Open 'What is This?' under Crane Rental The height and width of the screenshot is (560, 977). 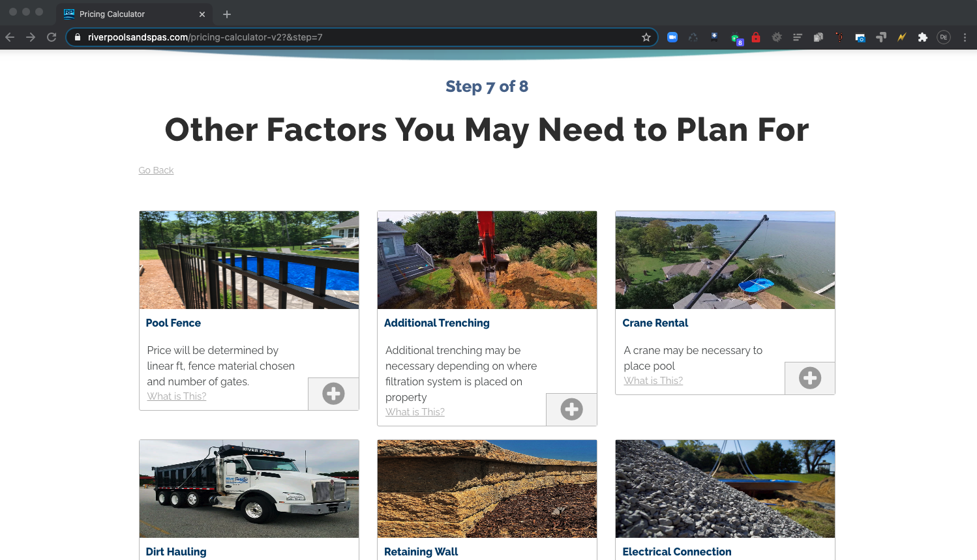[x=654, y=381]
